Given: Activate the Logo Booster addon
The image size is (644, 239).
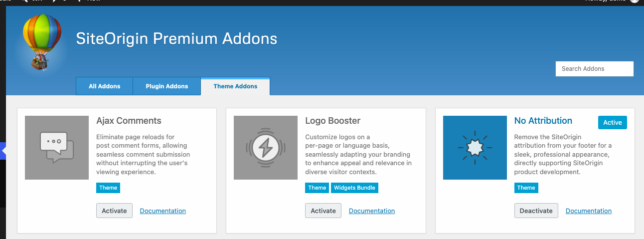Looking at the screenshot, I should [x=323, y=211].
